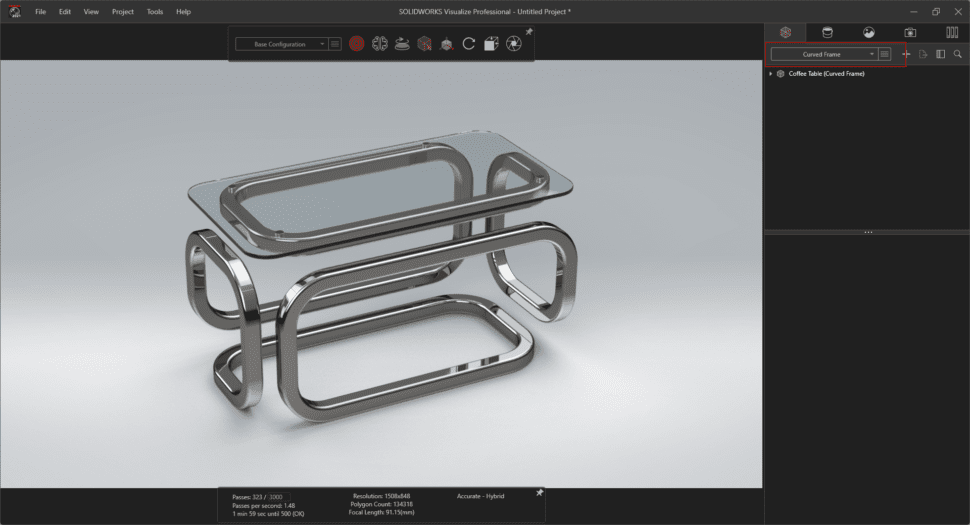970x525 pixels.
Task: Click the cube with arrows icon
Action: click(491, 44)
